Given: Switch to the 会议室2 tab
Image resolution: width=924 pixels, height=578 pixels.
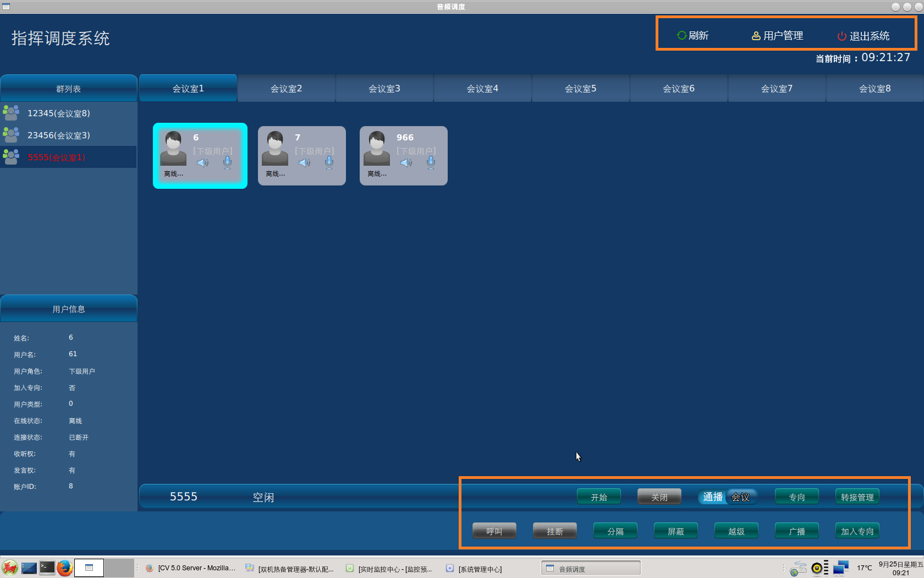Looking at the screenshot, I should click(x=286, y=89).
